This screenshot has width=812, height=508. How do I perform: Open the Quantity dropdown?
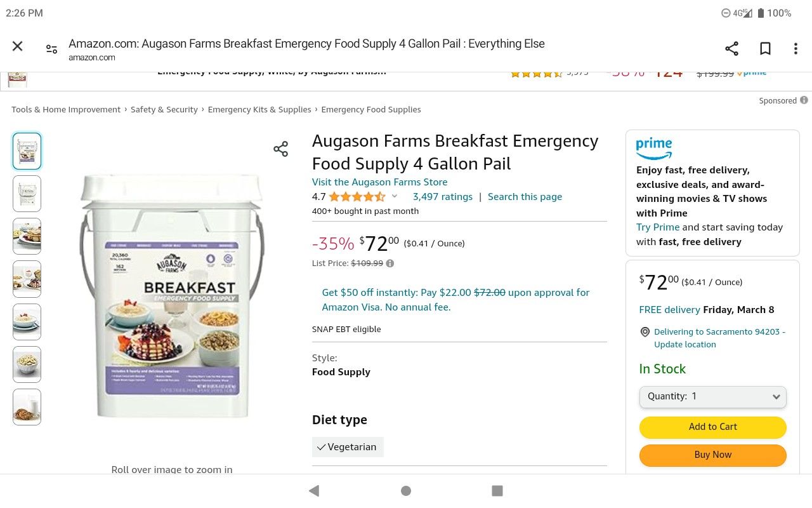(x=712, y=396)
